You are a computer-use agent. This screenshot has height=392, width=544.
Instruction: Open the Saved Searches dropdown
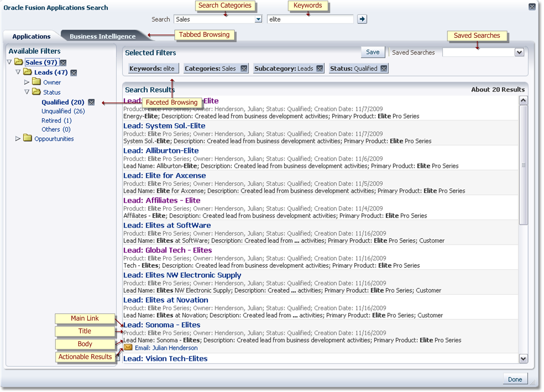pos(519,52)
